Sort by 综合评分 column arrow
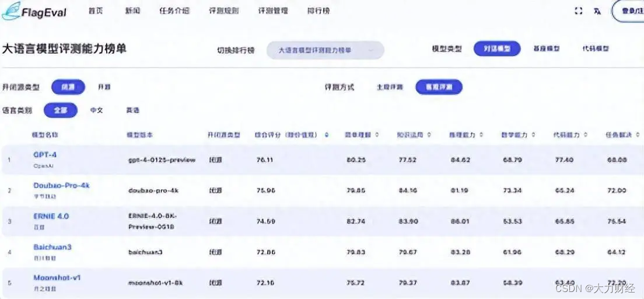This screenshot has width=644, height=299. pos(327,135)
